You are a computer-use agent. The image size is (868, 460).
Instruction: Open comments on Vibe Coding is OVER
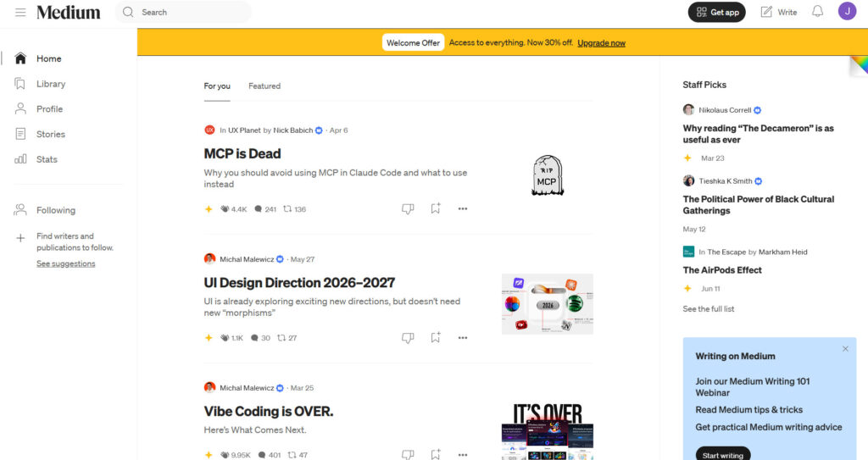(262, 455)
